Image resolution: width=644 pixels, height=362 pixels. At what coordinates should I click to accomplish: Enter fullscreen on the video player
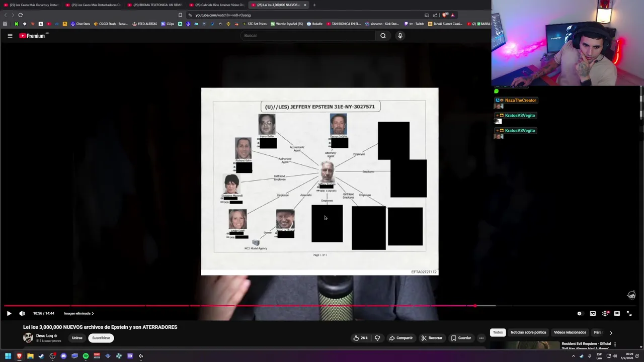(x=629, y=313)
